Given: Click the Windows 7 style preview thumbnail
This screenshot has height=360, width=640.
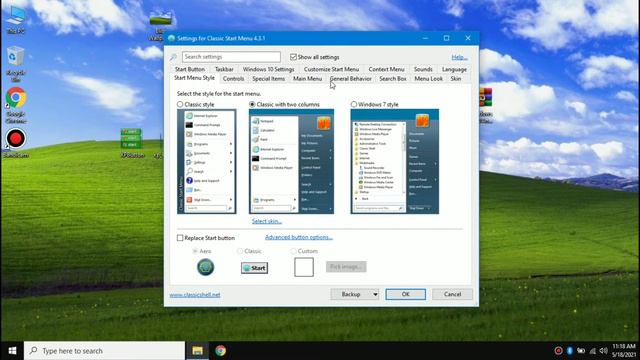Looking at the screenshot, I should pos(395,161).
